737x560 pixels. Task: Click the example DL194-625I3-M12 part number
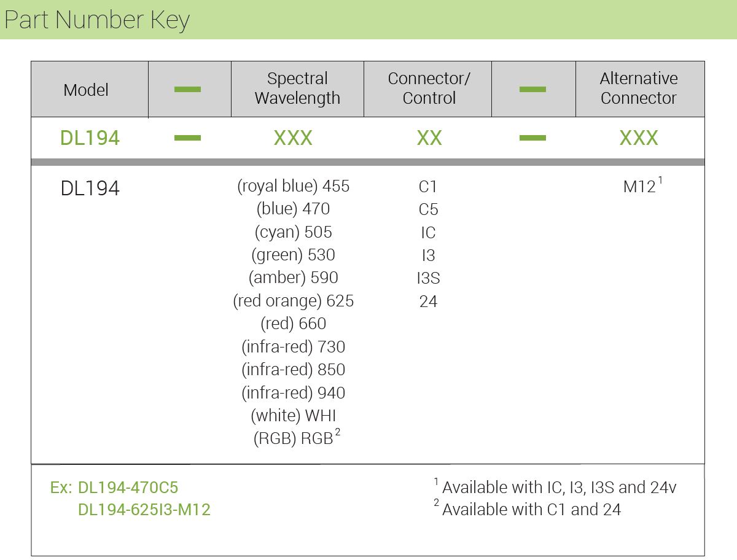tap(144, 510)
